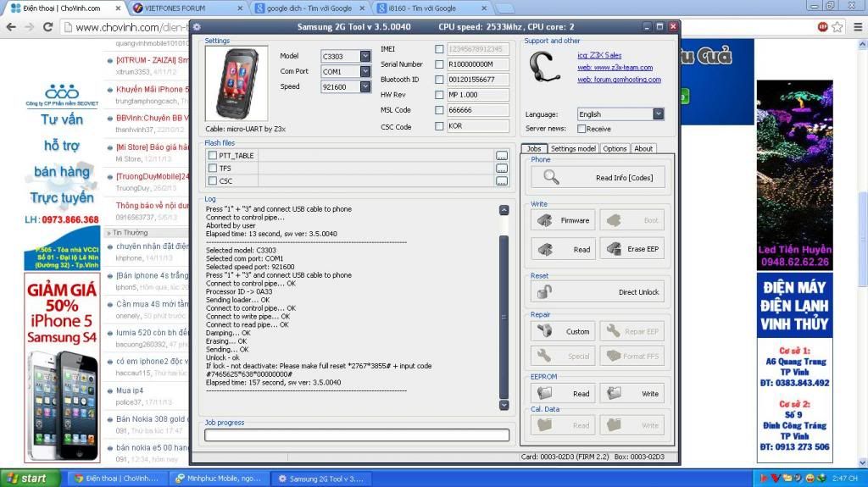
Task: Open Minhphuc Mobile taskbar item
Action: (x=220, y=479)
